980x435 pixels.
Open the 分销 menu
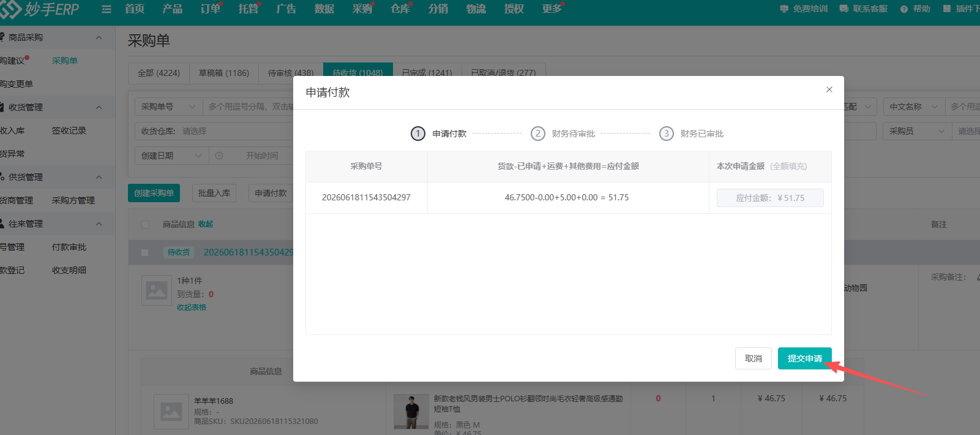[x=438, y=9]
